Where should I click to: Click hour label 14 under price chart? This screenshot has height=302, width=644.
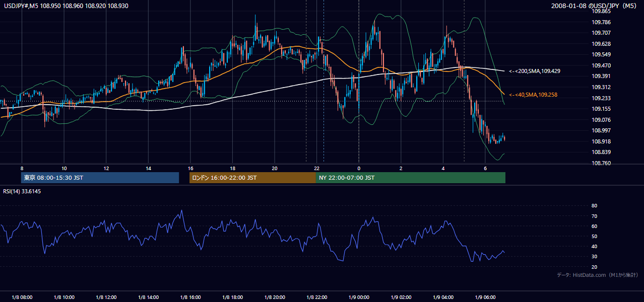(x=148, y=168)
